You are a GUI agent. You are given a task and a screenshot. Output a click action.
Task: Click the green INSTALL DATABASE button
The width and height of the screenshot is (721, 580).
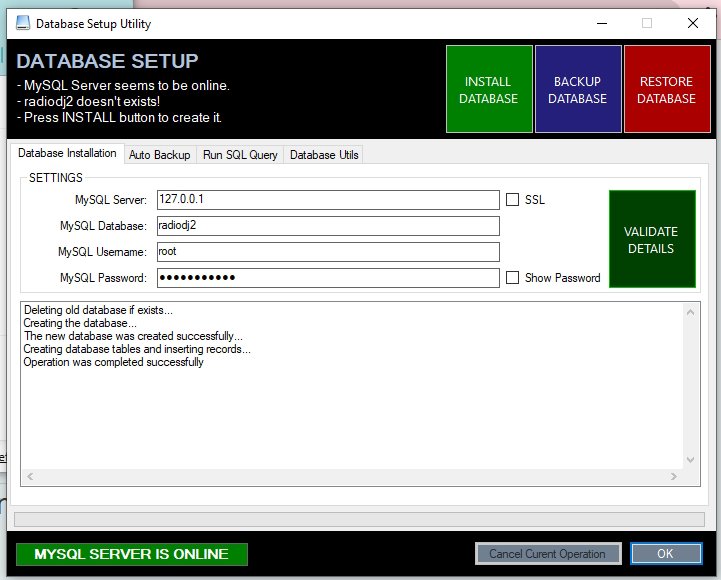[489, 90]
